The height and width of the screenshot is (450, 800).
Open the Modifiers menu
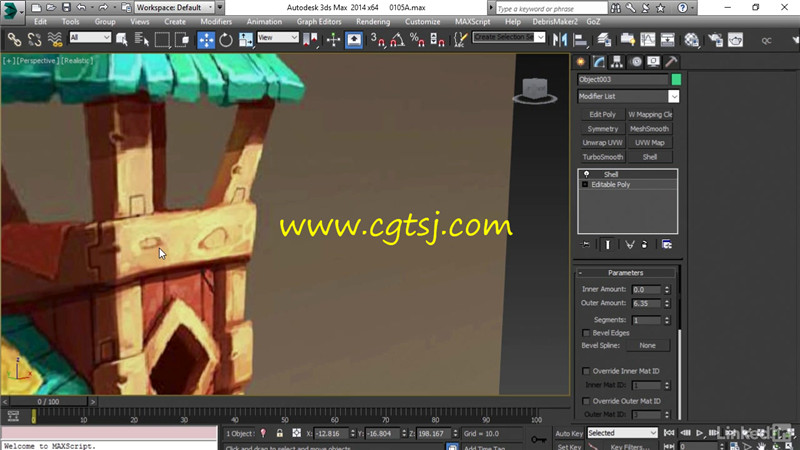tap(216, 21)
